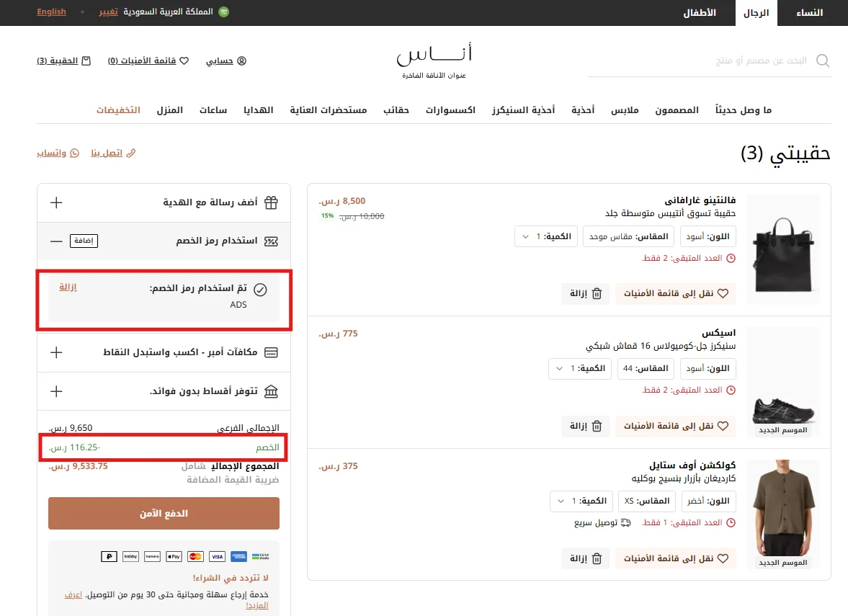Viewport: 848px width, 616px height.
Task: Click the express delivery truck icon
Action: coord(625,523)
